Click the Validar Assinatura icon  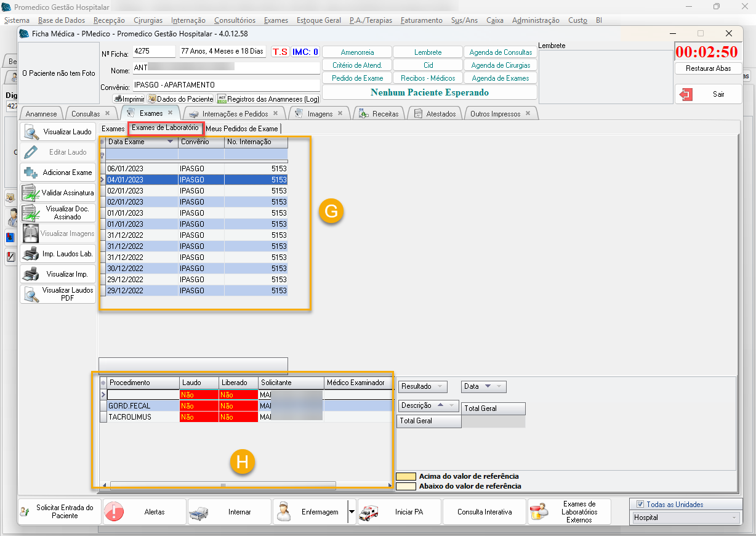(x=31, y=193)
